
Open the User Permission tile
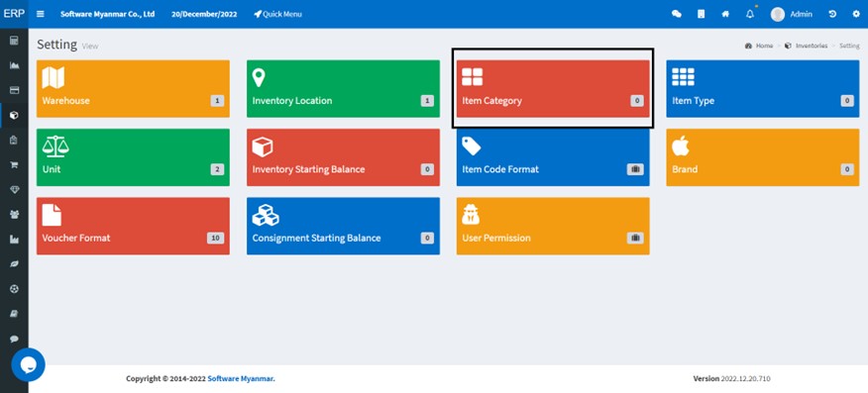pyautogui.click(x=553, y=226)
